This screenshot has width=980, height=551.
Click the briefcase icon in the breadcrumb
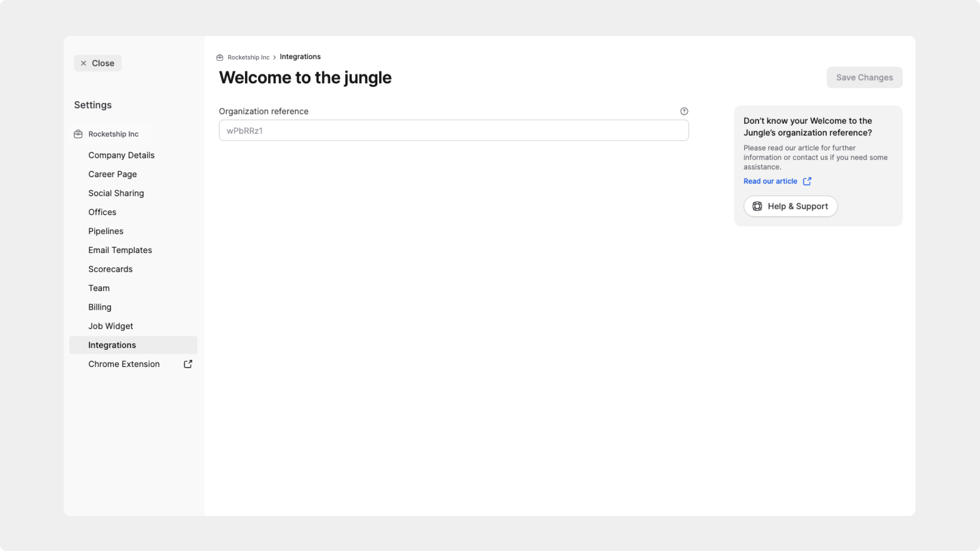[220, 58]
